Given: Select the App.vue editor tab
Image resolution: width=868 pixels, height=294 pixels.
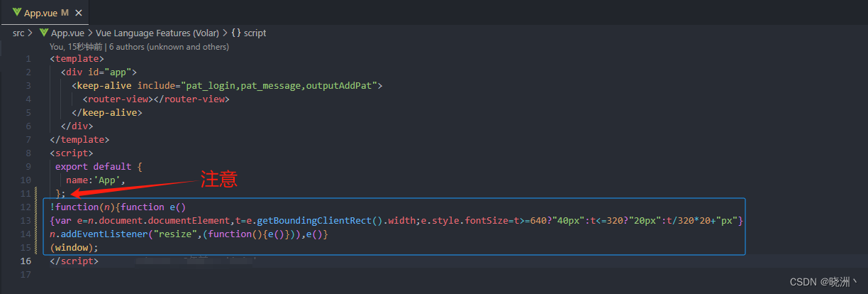Looking at the screenshot, I should tap(46, 12).
